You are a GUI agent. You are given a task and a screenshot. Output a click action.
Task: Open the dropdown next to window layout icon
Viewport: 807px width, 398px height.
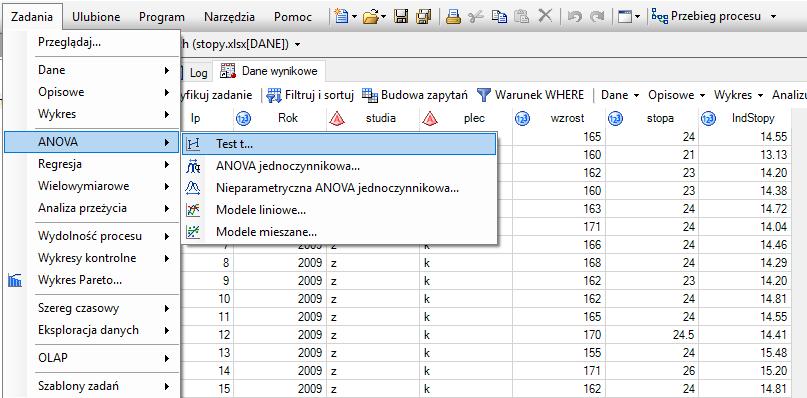pos(638,17)
